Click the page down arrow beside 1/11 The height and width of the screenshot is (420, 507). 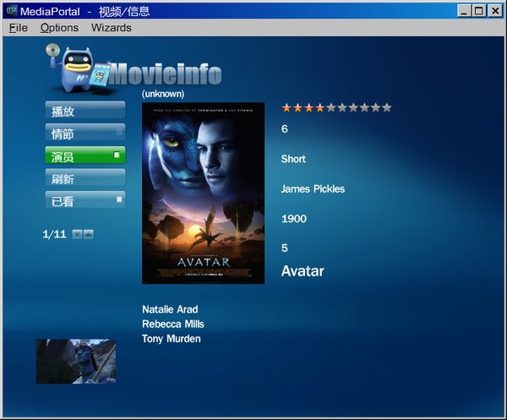77,234
